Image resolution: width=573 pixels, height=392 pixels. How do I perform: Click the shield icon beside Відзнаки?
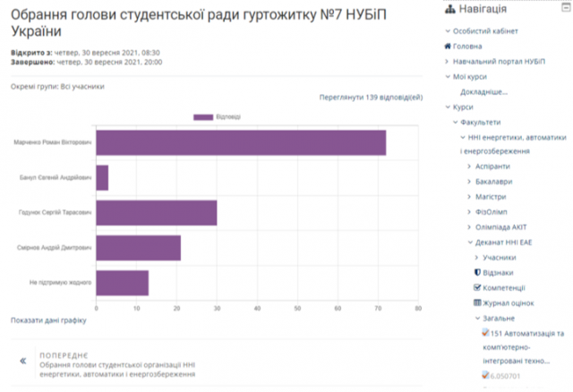click(x=477, y=273)
